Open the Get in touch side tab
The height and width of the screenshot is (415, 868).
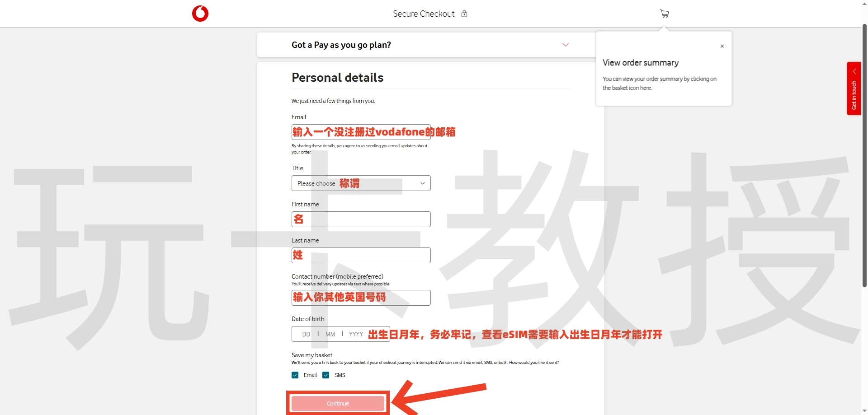[854, 89]
